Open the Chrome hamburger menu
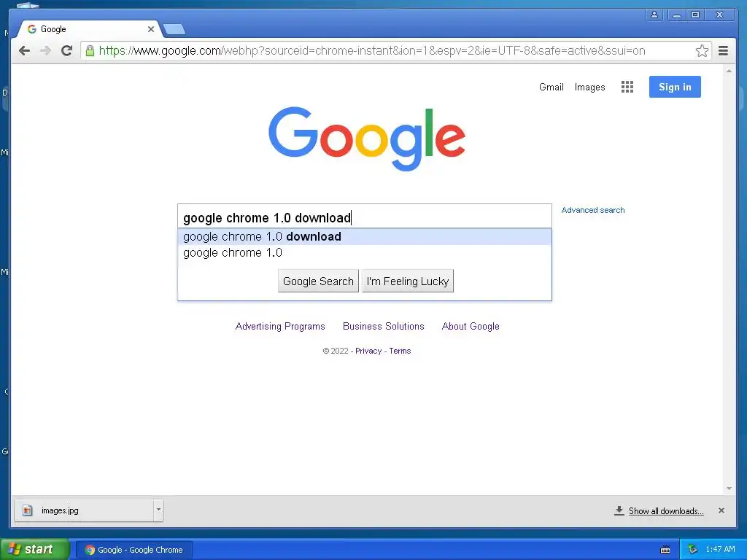This screenshot has height=560, width=747. [723, 50]
